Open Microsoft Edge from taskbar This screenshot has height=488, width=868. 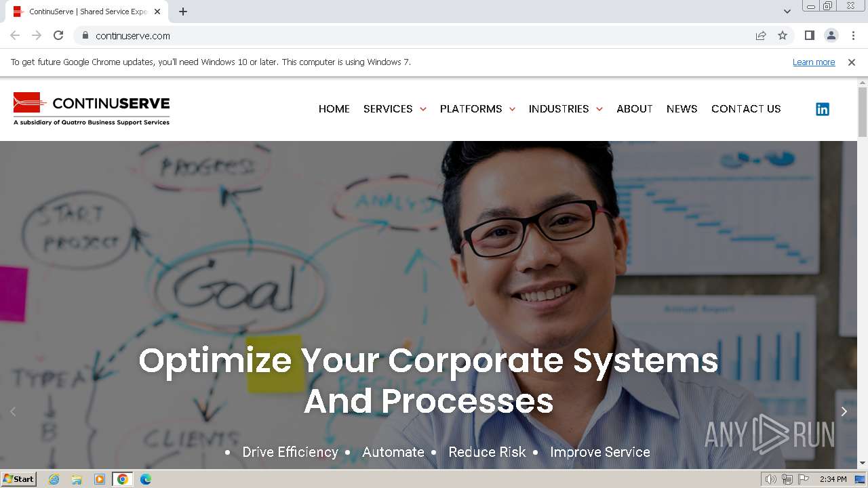pyautogui.click(x=146, y=479)
